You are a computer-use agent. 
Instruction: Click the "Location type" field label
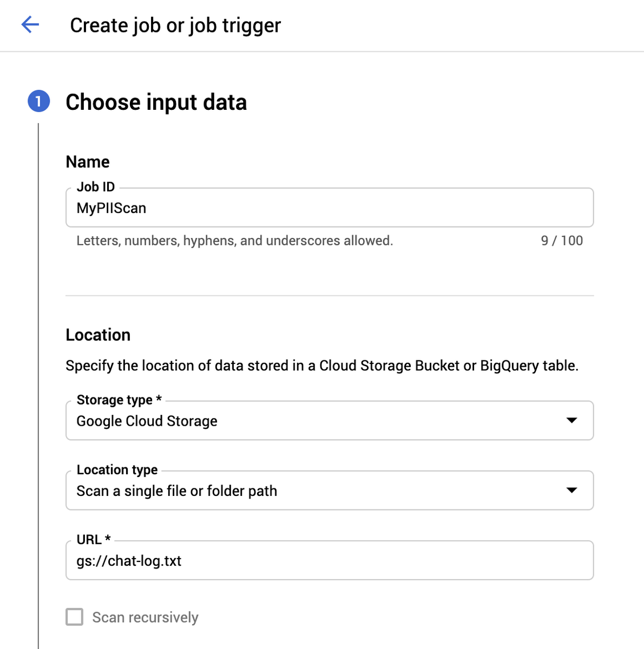(117, 469)
